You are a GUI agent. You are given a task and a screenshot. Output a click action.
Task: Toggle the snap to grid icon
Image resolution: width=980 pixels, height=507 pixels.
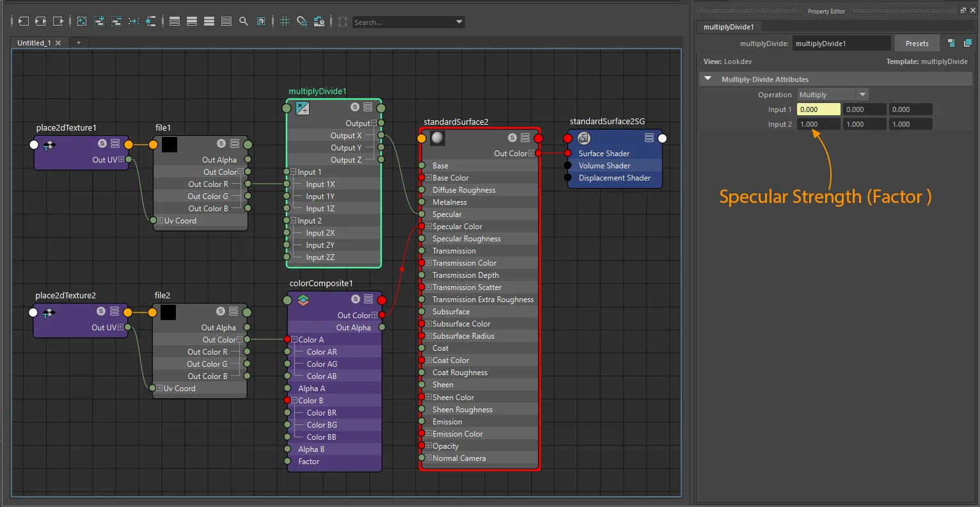pos(302,21)
